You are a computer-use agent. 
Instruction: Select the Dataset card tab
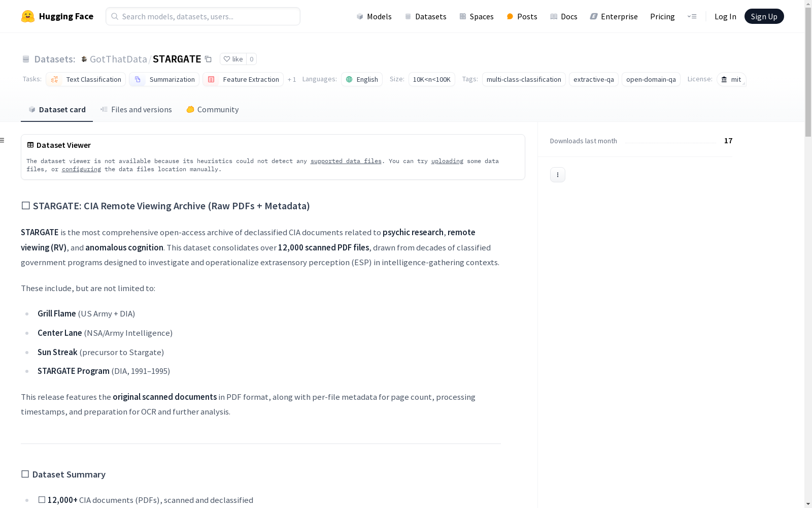[57, 110]
